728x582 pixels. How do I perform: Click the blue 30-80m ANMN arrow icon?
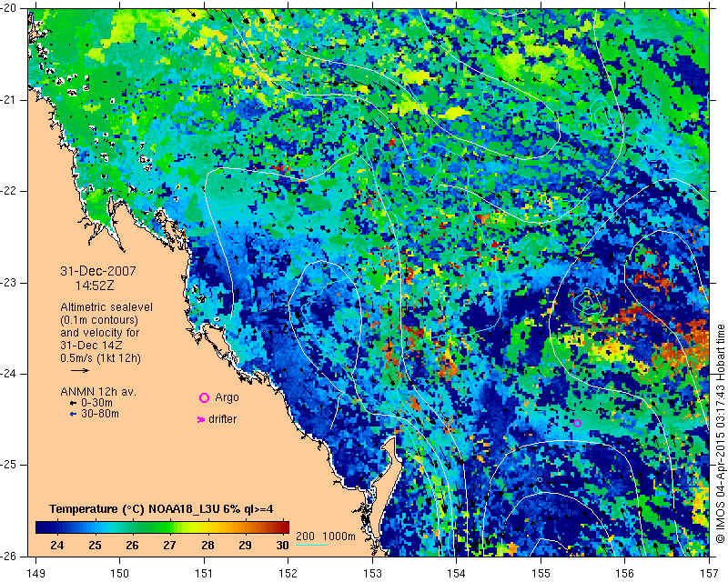click(73, 414)
